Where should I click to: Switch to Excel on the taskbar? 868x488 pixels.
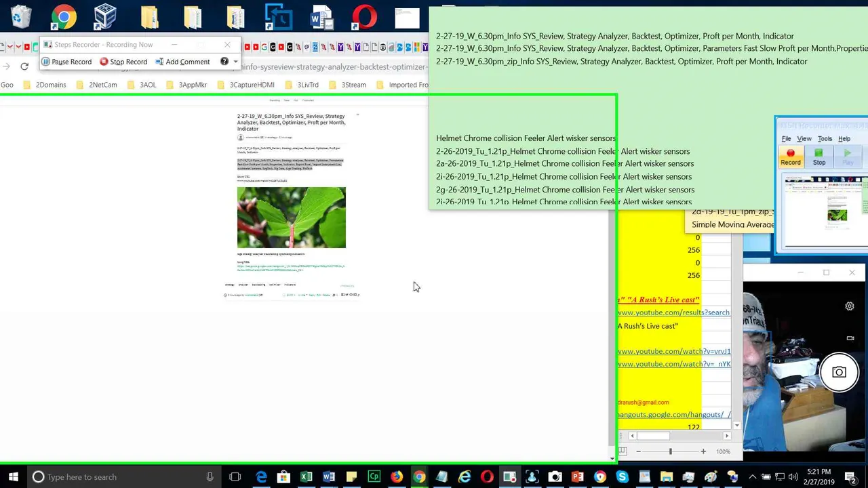point(306,476)
